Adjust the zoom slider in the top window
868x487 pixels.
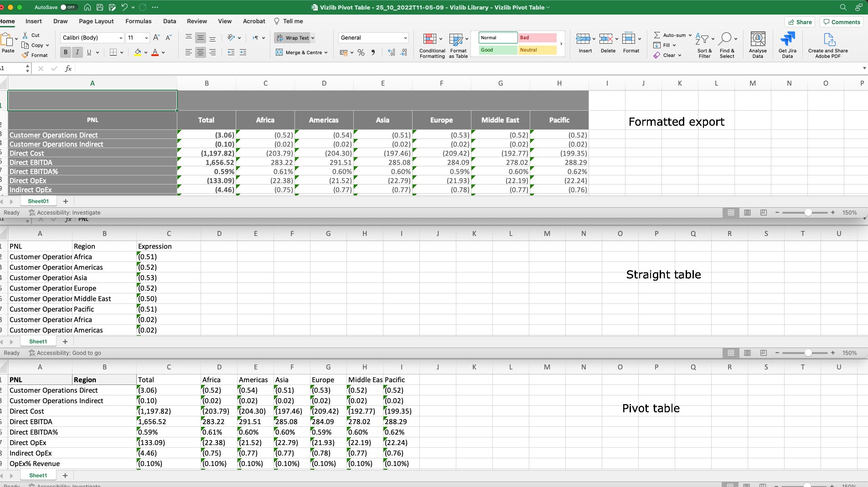coord(808,213)
